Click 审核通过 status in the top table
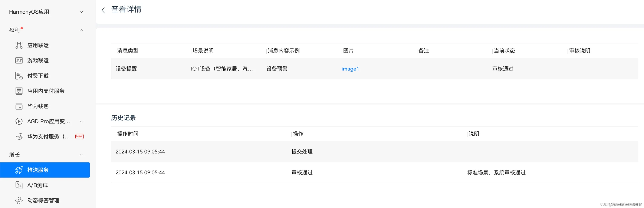The height and width of the screenshot is (208, 644). [x=503, y=69]
